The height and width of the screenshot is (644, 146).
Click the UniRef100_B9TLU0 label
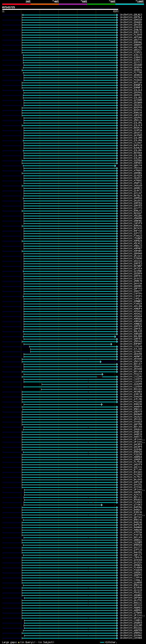pyautogui.click(x=131, y=82)
